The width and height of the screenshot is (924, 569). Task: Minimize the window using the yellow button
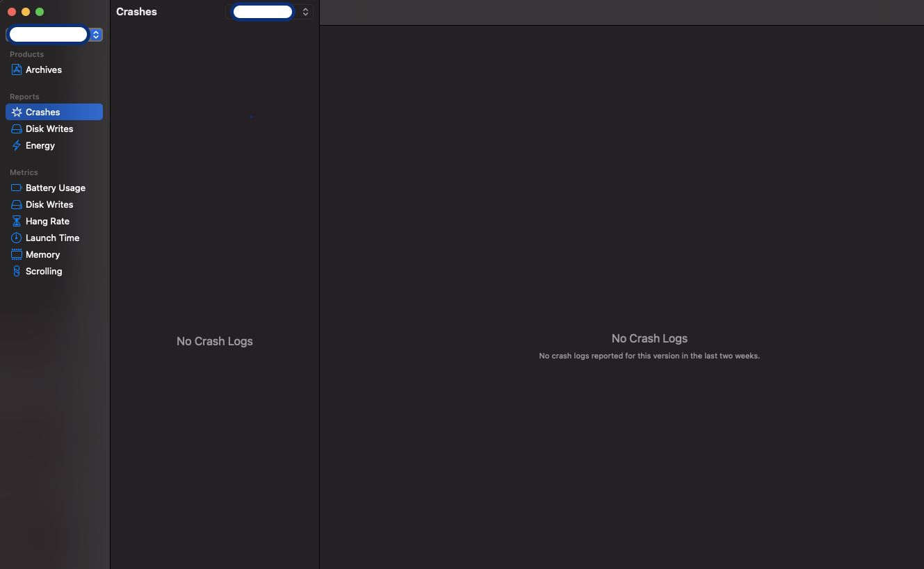26,12
